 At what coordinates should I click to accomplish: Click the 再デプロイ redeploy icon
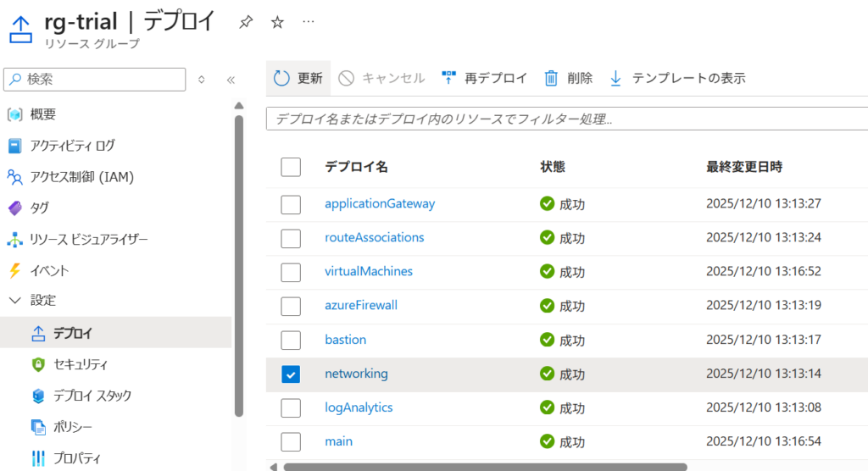449,78
